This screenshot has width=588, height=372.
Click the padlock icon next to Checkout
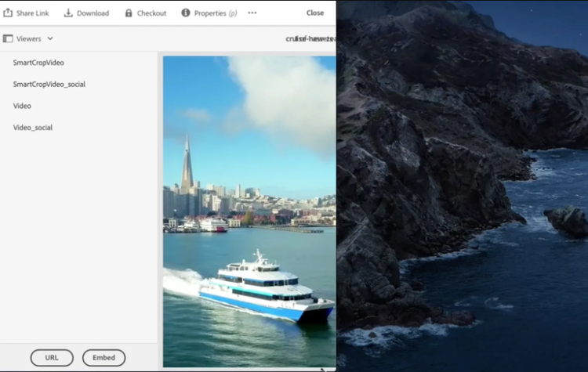click(129, 13)
